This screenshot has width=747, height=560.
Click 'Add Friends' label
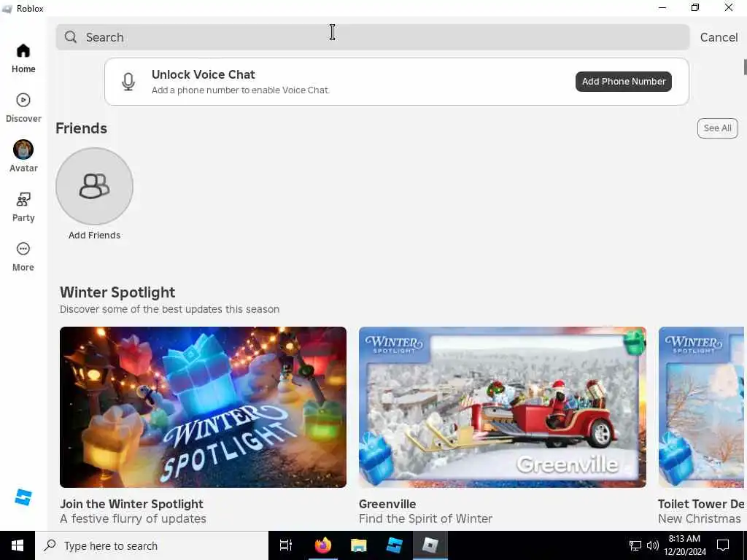[94, 236]
